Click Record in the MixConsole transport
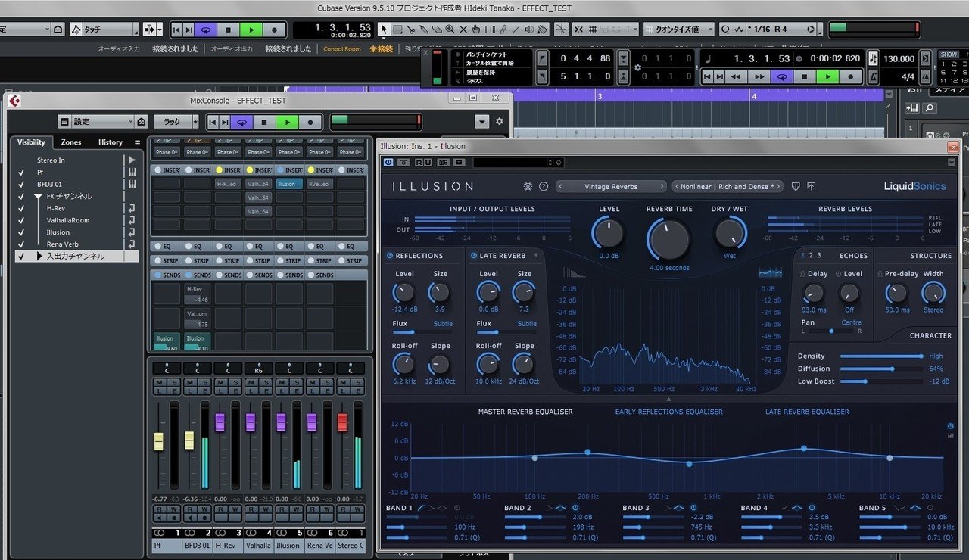 [x=310, y=122]
